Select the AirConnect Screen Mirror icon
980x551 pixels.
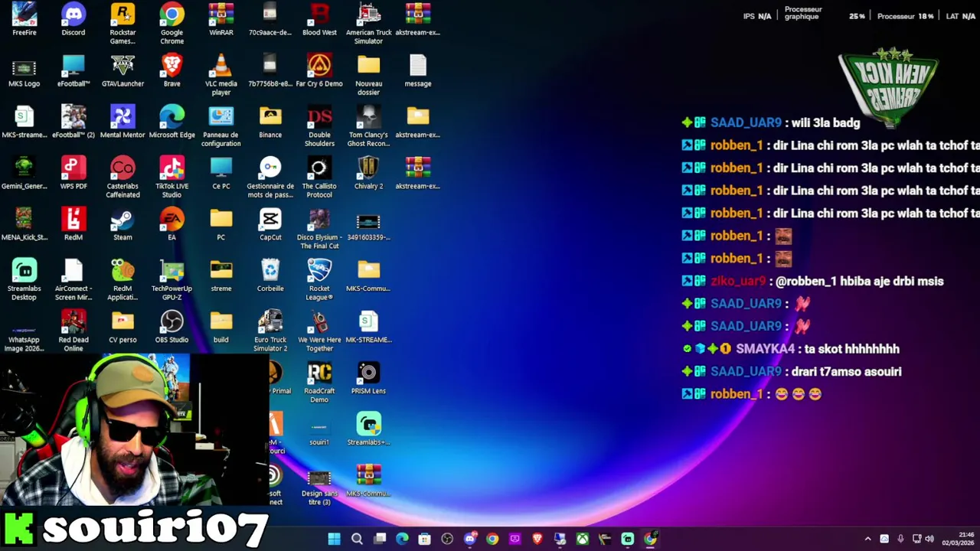(73, 280)
